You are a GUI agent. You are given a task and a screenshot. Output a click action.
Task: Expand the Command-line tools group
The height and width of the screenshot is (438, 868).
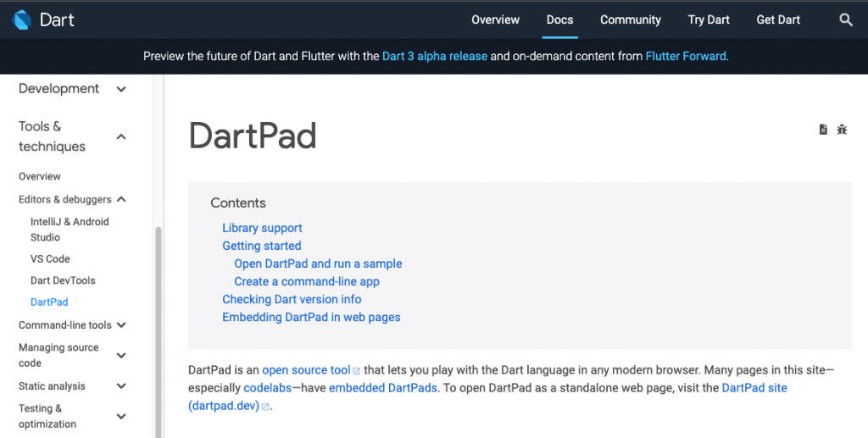point(121,325)
